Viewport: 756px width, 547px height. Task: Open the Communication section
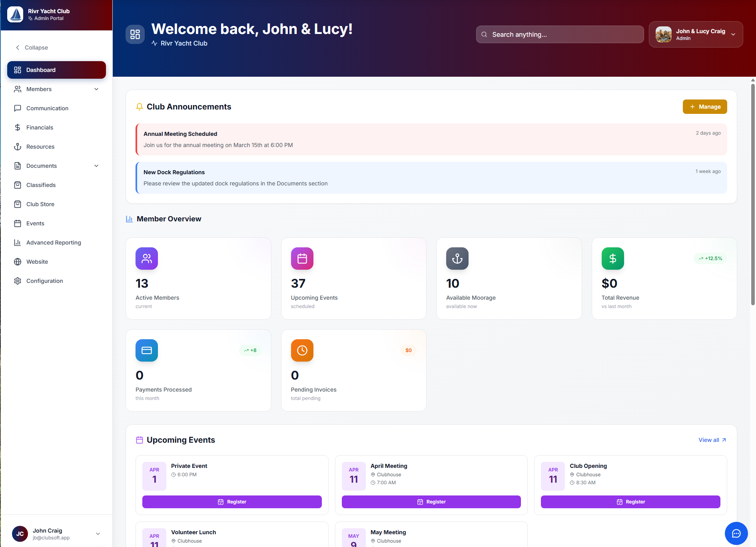pos(56,108)
